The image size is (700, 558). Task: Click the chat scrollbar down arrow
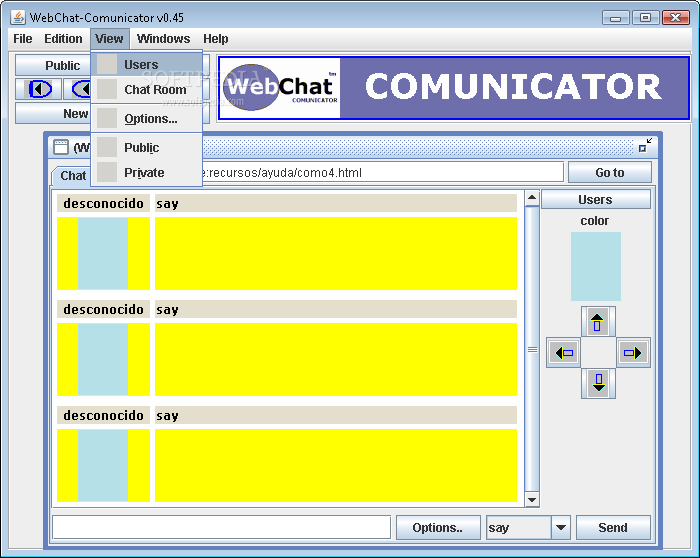tap(532, 500)
